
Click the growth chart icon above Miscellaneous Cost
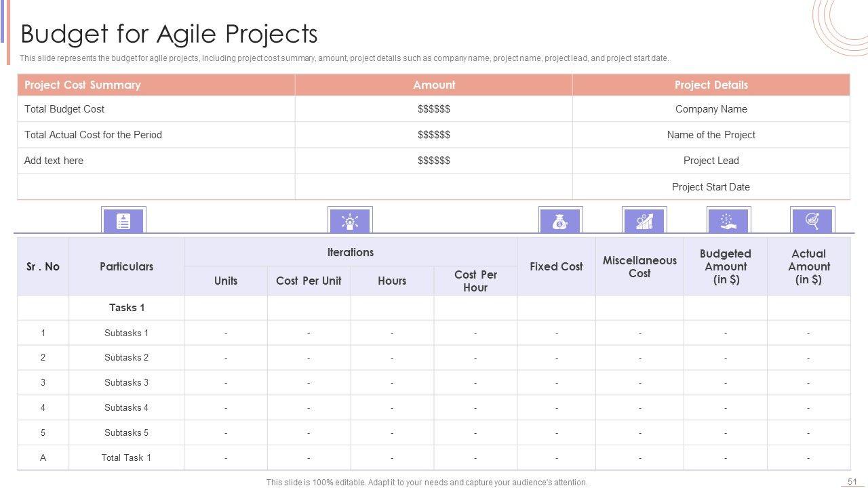click(x=644, y=221)
